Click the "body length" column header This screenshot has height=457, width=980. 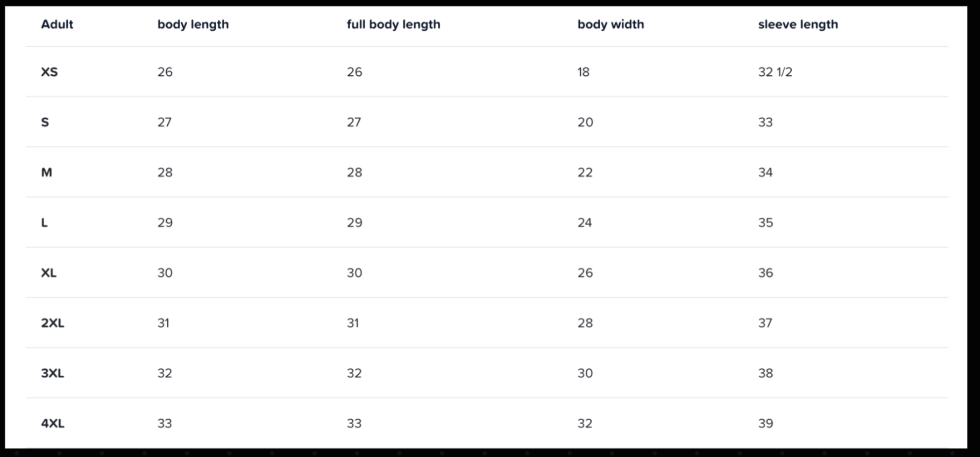(193, 24)
